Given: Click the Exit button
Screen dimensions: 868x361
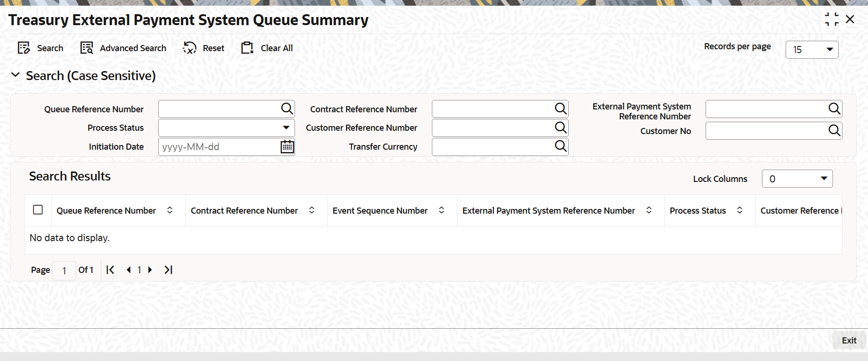Looking at the screenshot, I should 849,340.
